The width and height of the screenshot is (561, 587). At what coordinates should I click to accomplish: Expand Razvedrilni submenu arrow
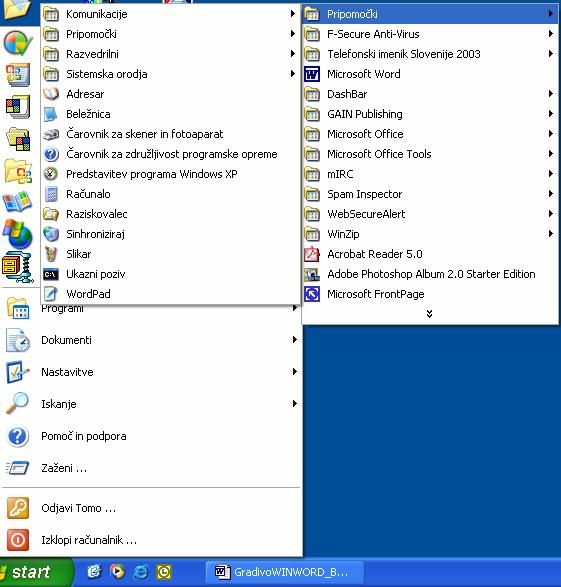pyautogui.click(x=293, y=54)
